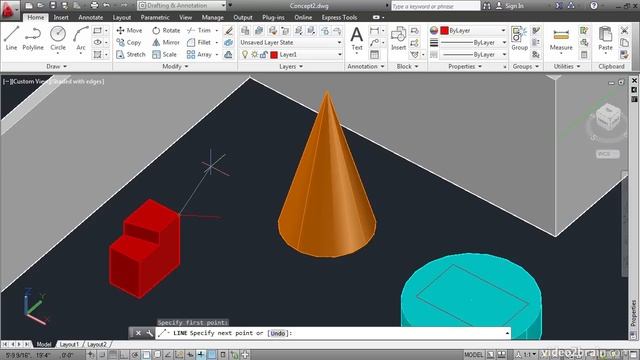Click the Insert block tool
Viewport: 640px width, 360px height.
[x=398, y=38]
